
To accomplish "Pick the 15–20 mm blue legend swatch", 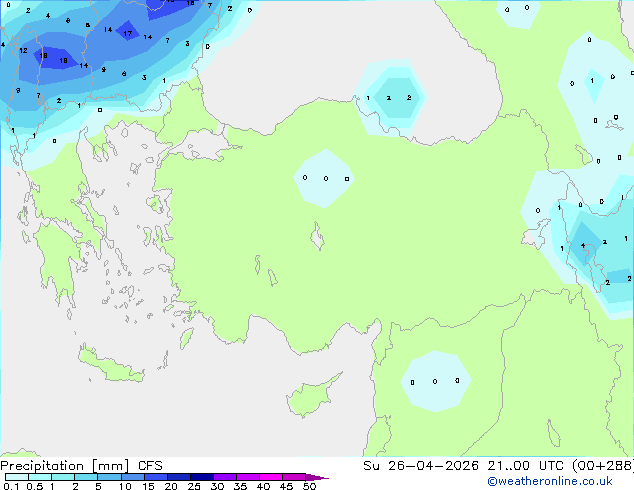I will 156,477.
